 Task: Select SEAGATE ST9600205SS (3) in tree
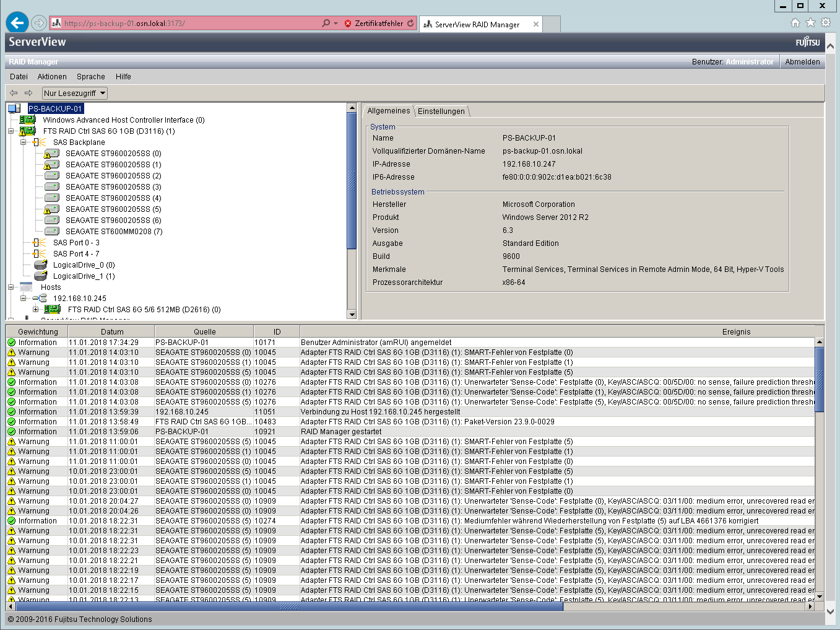point(113,187)
